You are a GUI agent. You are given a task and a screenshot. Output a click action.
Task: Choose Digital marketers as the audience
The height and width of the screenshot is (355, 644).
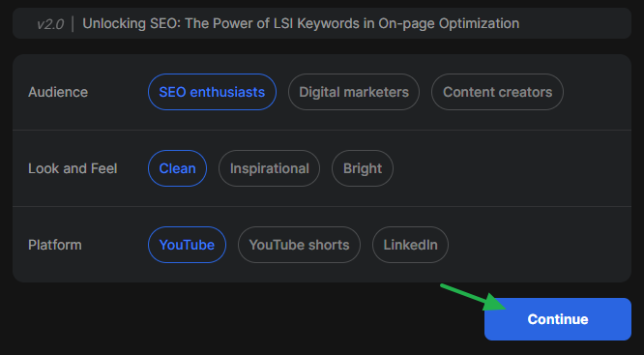coord(354,92)
